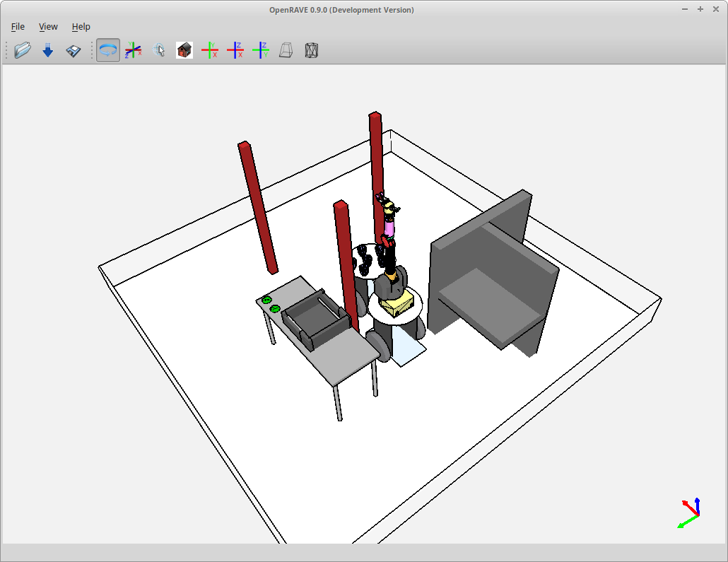Click the blue import arrow toolbar icon
Screen dimensions: 728x562
47,49
